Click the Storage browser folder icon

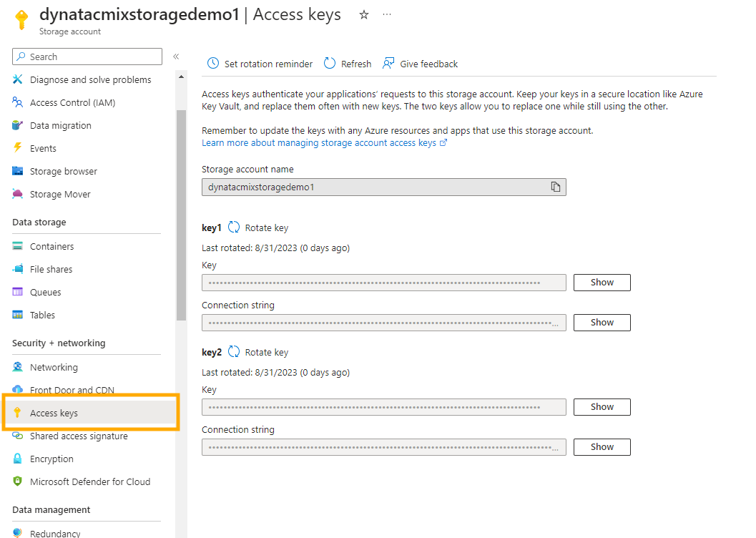17,171
